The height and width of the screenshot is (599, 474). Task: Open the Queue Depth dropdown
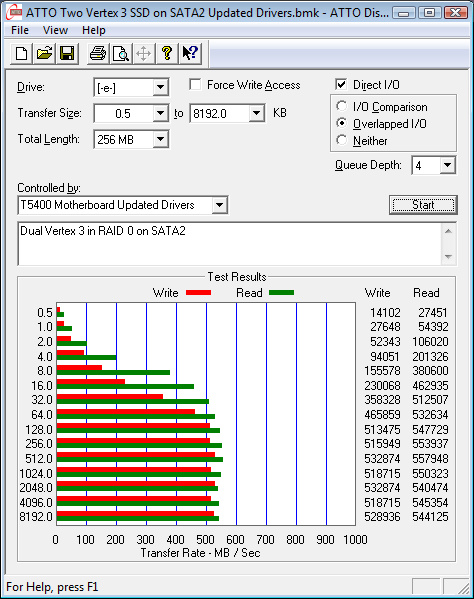point(447,165)
